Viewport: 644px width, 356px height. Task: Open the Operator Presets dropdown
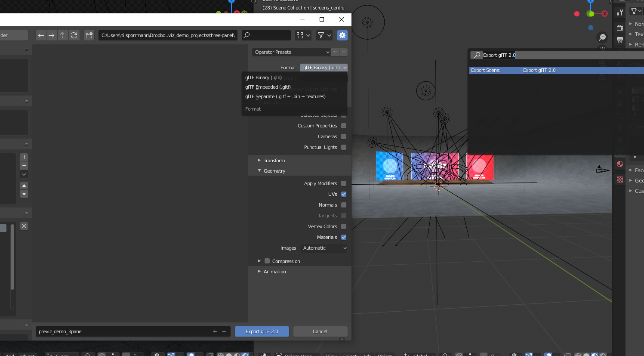[x=291, y=52]
